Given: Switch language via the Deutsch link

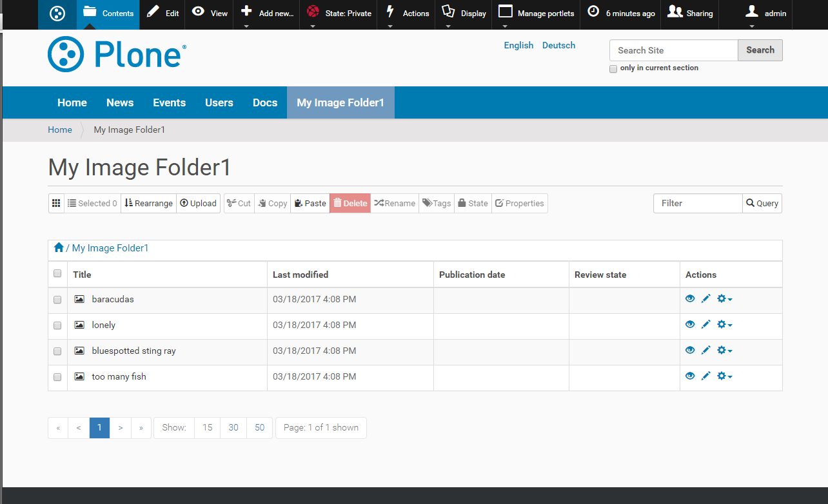Looking at the screenshot, I should [558, 45].
